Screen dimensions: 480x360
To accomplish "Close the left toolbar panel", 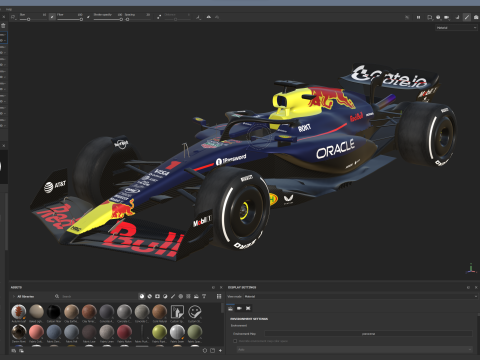I will tap(4, 17).
